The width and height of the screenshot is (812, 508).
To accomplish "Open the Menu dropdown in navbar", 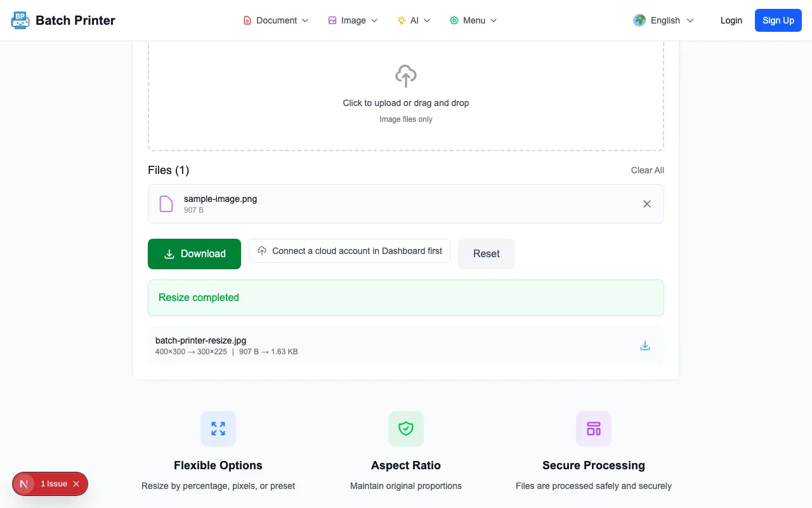I will [473, 20].
